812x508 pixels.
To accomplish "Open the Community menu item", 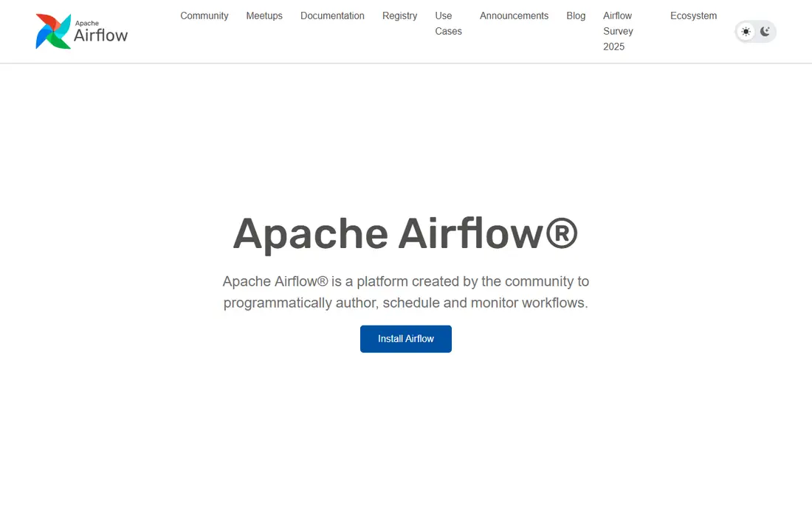I will pos(204,16).
